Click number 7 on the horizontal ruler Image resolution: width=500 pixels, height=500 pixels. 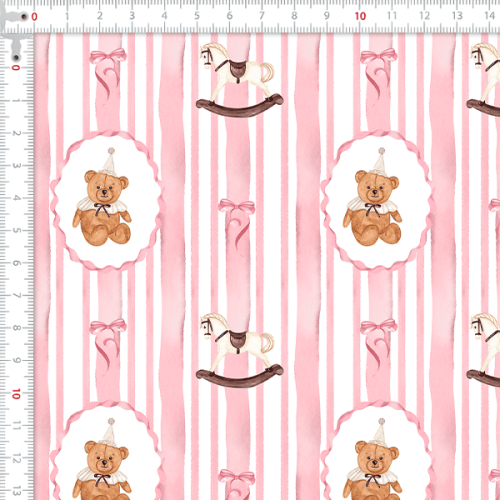(262, 16)
